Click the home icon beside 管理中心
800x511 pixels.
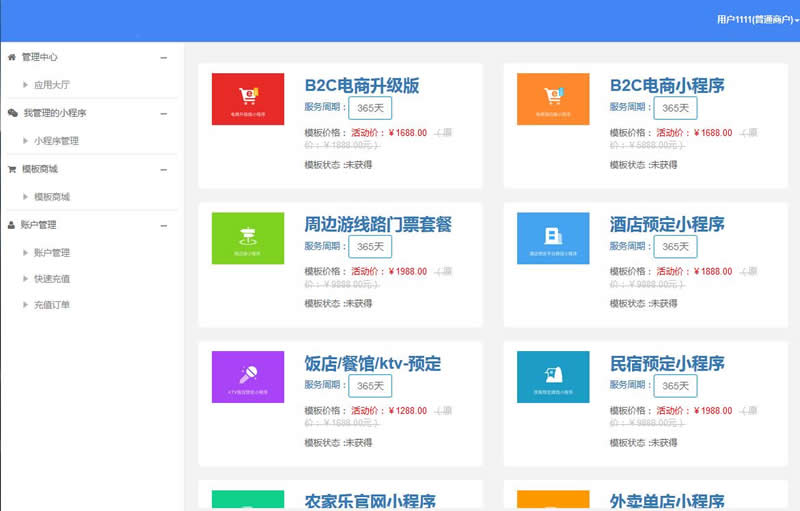tap(12, 57)
